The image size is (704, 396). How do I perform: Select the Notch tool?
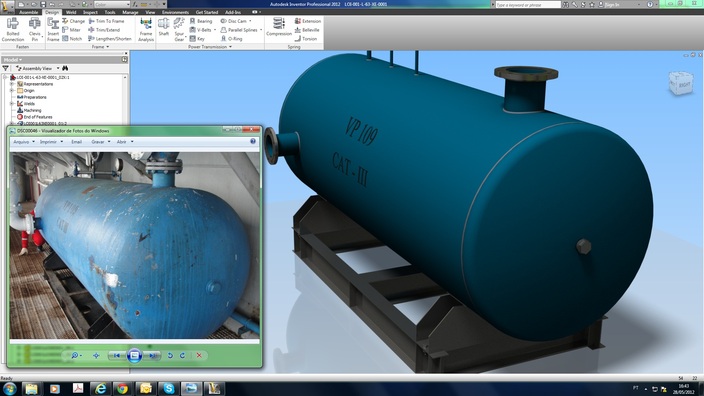(x=72, y=39)
